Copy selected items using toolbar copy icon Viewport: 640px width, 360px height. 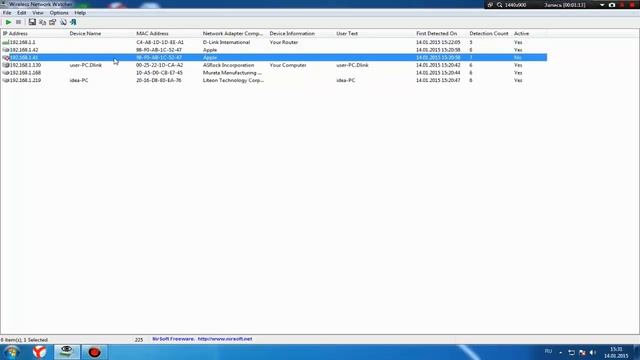(42, 22)
